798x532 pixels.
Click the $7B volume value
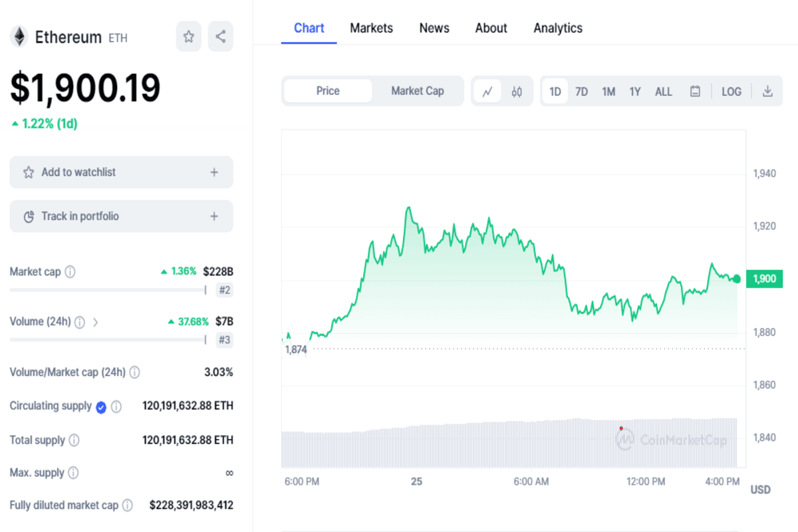(x=224, y=322)
